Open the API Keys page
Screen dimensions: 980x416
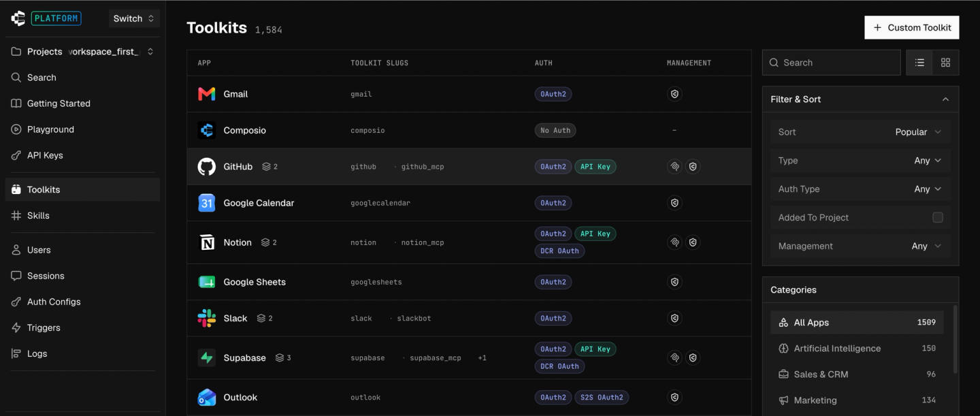pos(82,155)
